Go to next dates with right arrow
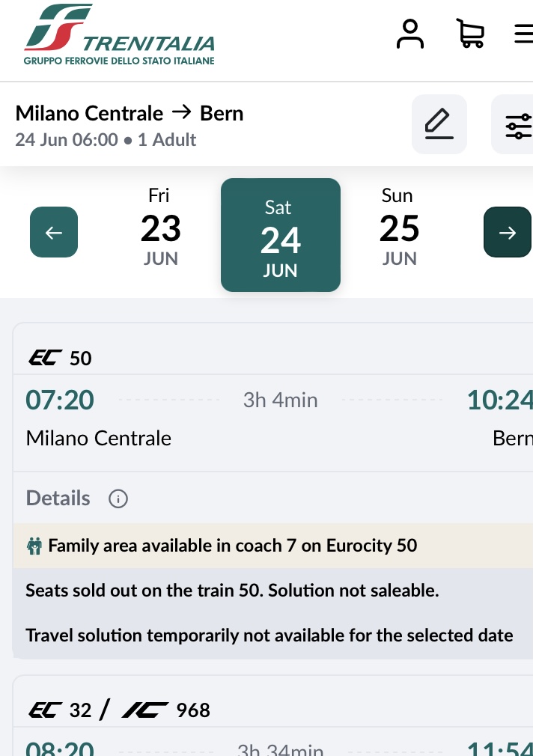This screenshot has height=756, width=533. point(508,232)
